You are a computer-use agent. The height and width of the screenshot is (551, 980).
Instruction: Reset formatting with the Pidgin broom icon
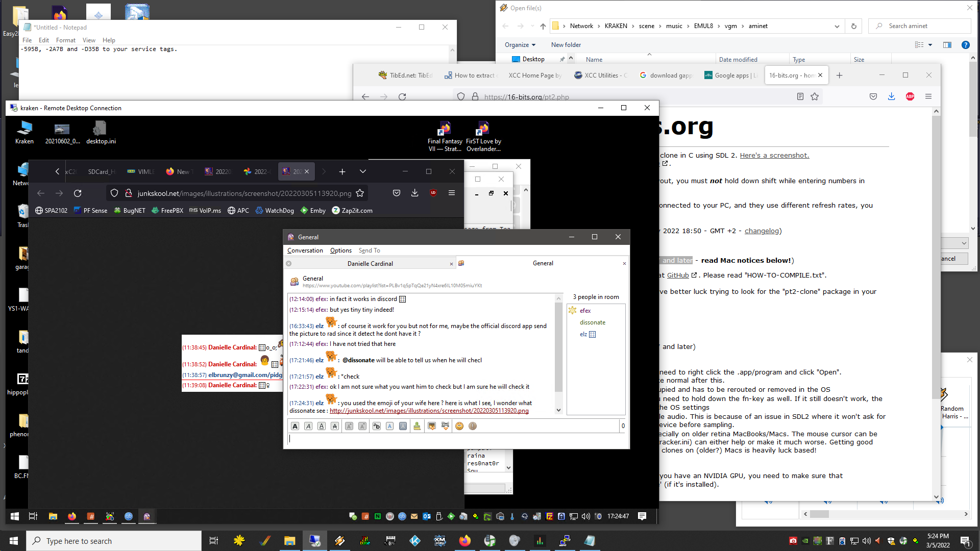point(417,426)
